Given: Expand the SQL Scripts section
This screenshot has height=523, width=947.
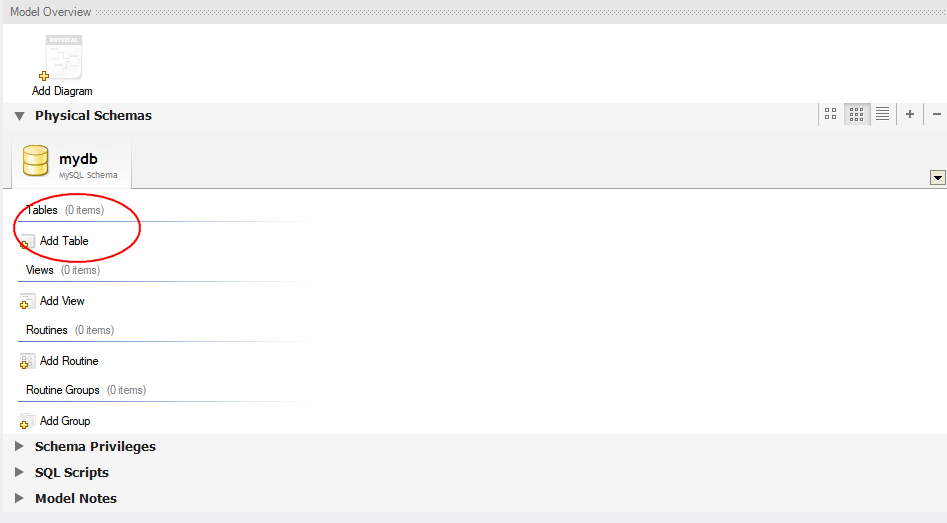Looking at the screenshot, I should pyautogui.click(x=20, y=473).
